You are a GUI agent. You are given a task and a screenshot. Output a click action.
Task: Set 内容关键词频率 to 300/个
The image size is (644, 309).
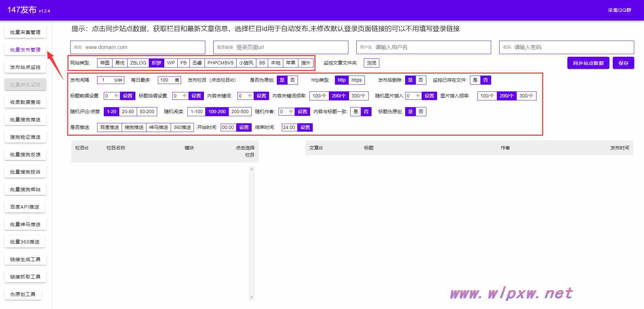[x=358, y=96]
